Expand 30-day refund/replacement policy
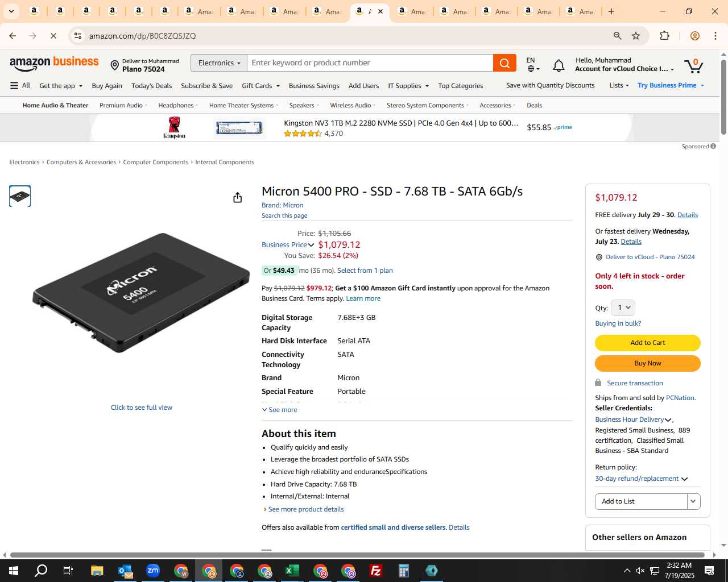Viewport: 728px width, 582px height. tap(642, 479)
